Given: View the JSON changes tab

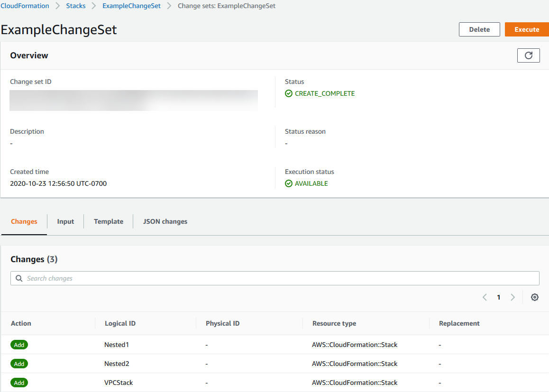Looking at the screenshot, I should tap(165, 221).
